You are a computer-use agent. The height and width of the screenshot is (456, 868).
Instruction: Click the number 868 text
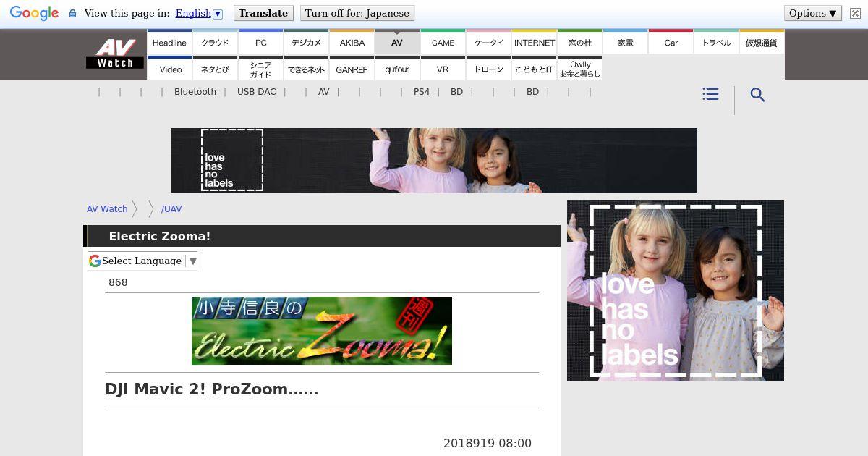[118, 282]
